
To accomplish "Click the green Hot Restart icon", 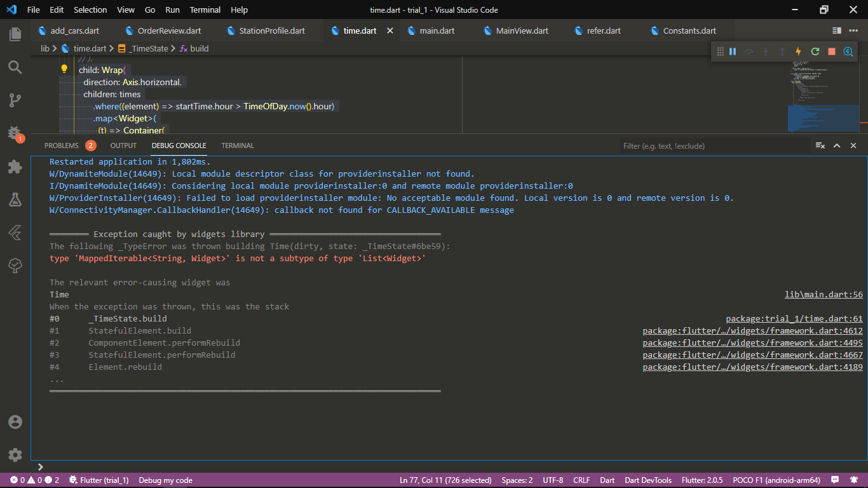I will click(815, 51).
